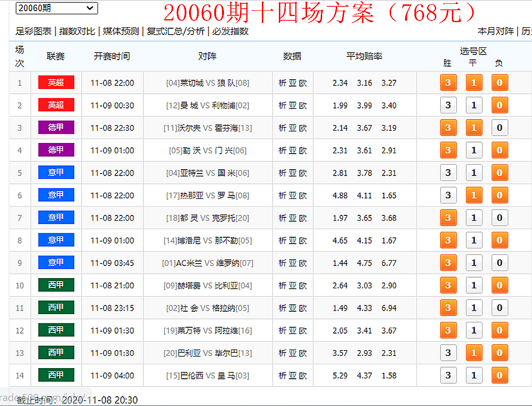Image resolution: width=532 pixels, height=406 pixels.
Task: Open the 20060期 issue dropdown
Action: coord(56,8)
